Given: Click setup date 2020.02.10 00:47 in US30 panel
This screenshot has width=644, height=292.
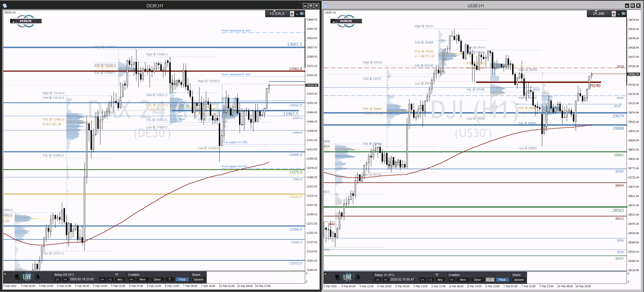Looking at the screenshot, I should tap(402, 279).
